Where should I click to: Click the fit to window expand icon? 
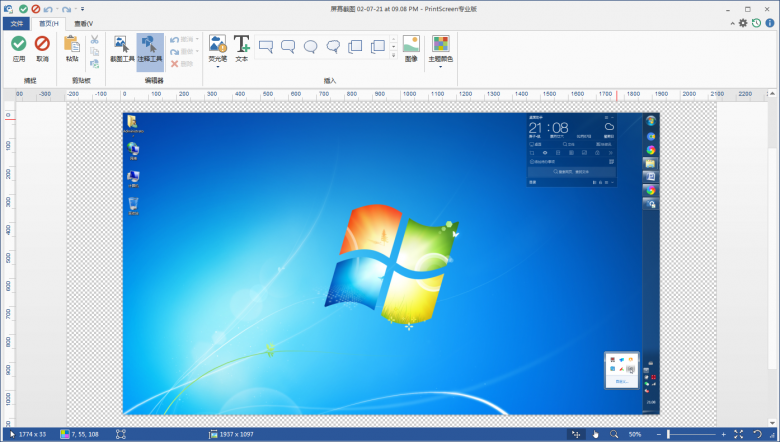[x=739, y=434]
